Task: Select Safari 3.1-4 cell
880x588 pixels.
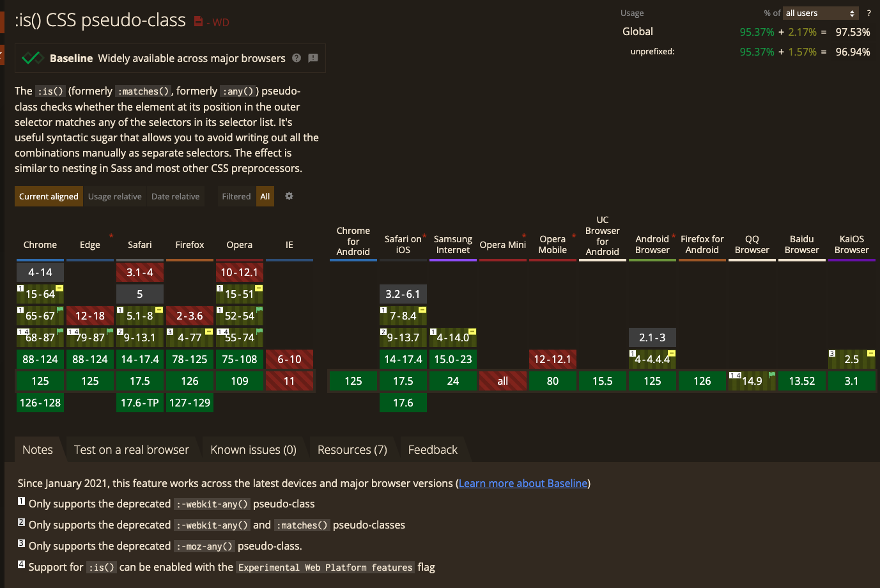Action: point(140,272)
